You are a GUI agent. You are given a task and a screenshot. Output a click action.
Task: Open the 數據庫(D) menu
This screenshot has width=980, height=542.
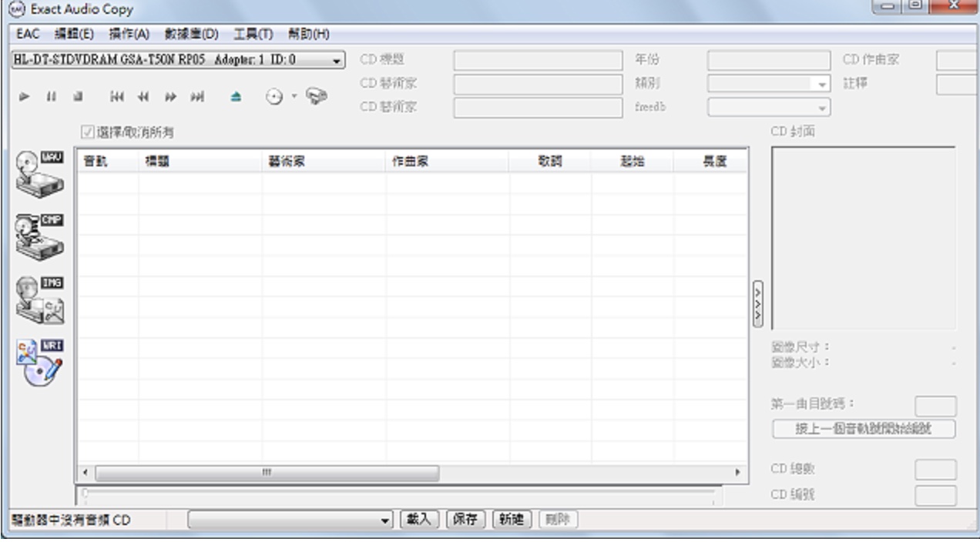(x=192, y=34)
